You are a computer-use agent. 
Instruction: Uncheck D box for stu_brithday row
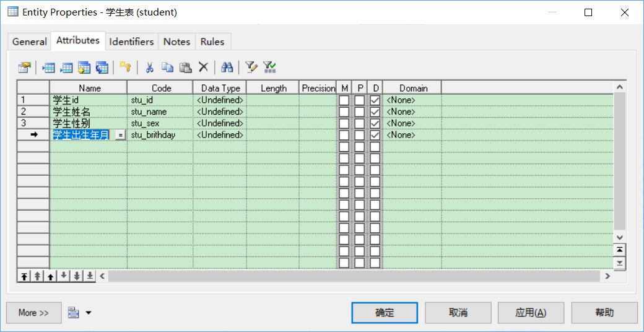[375, 135]
